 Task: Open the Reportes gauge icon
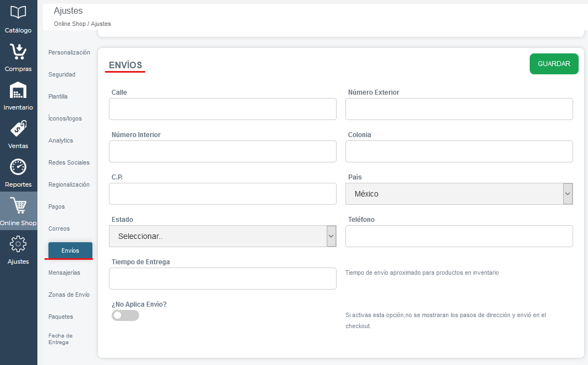point(18,167)
